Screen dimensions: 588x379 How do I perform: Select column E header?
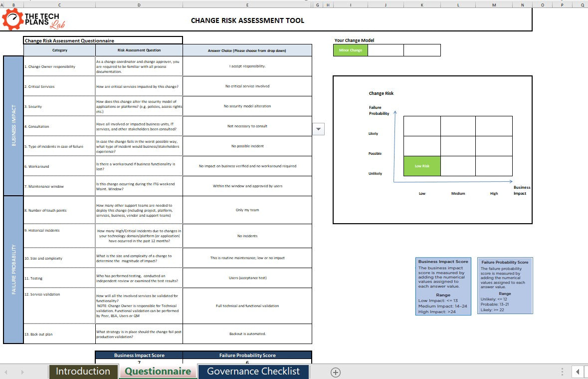(x=247, y=4)
